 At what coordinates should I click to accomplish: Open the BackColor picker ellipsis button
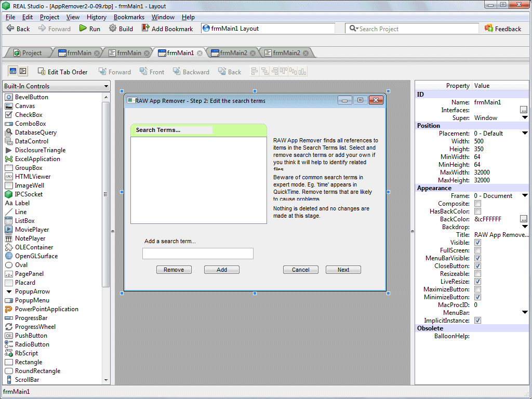click(523, 219)
